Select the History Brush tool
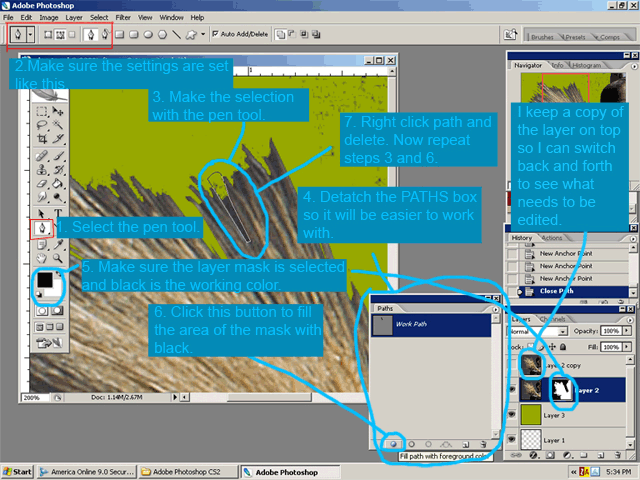Viewport: 640px width, 480px height. coord(58,170)
